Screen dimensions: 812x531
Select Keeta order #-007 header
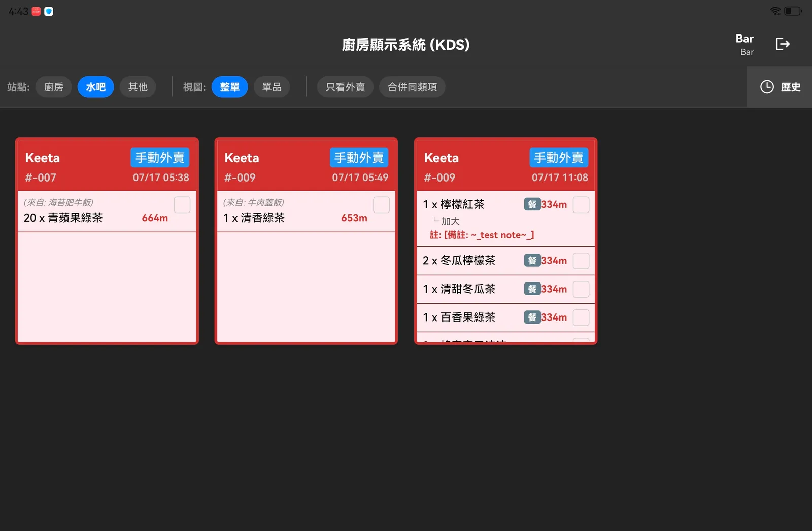[x=107, y=166]
